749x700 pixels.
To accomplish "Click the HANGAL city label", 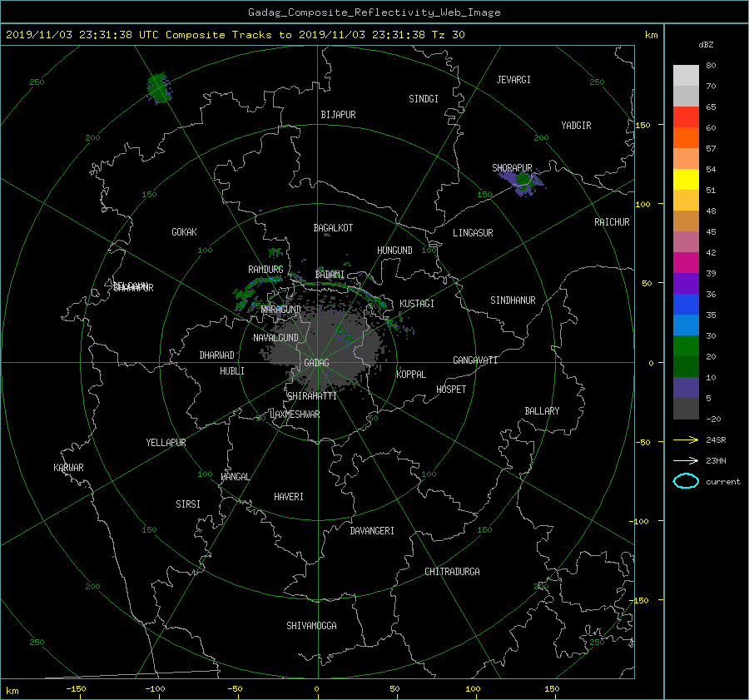I will (x=236, y=477).
